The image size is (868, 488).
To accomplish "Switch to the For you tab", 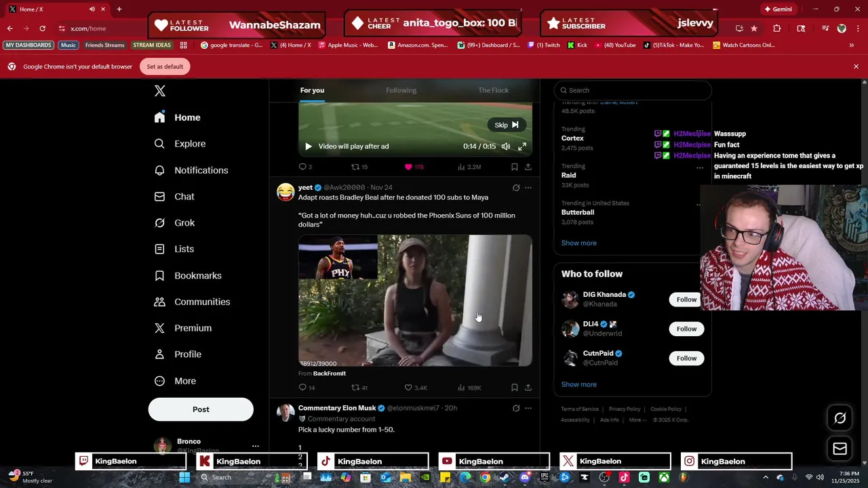I will [312, 90].
